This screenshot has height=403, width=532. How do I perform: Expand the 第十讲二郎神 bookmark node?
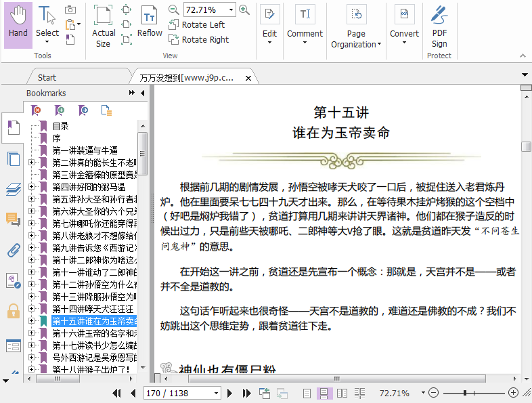[x=31, y=259]
